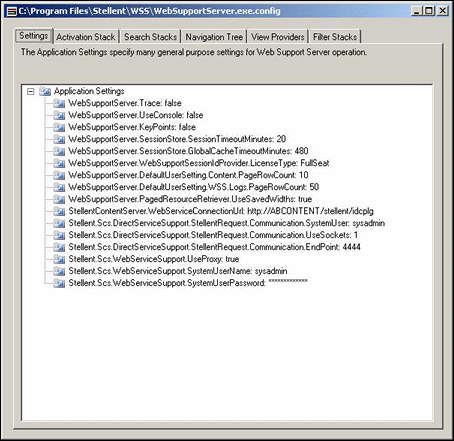The width and height of the screenshot is (454, 441).
Task: Select WebServiceSupport.UseProxy: true row
Action: click(x=154, y=259)
